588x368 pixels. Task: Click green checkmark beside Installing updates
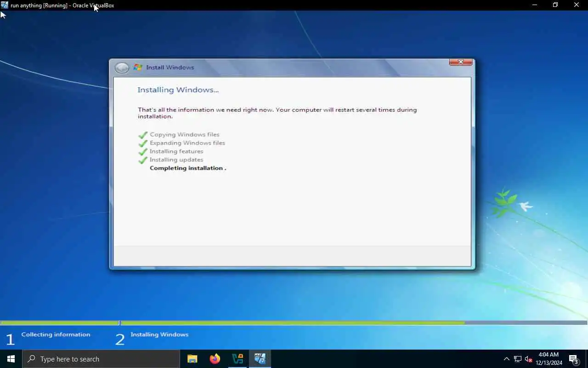[143, 160]
